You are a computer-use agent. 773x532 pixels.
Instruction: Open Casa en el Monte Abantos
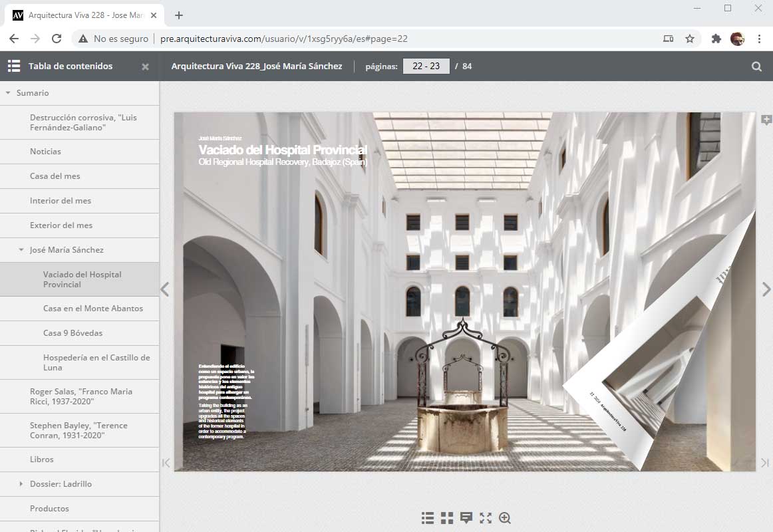pyautogui.click(x=93, y=309)
